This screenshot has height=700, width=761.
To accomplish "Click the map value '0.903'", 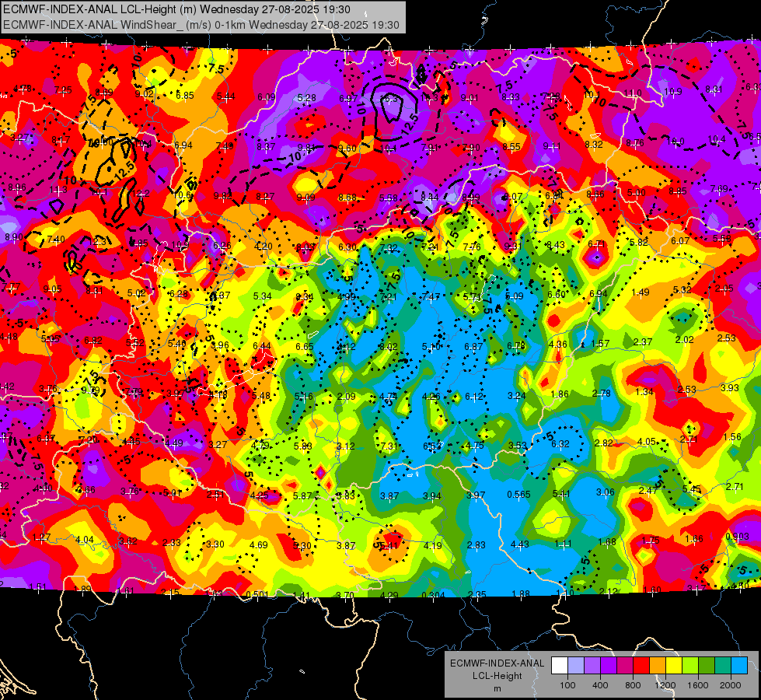I will pos(737,537).
